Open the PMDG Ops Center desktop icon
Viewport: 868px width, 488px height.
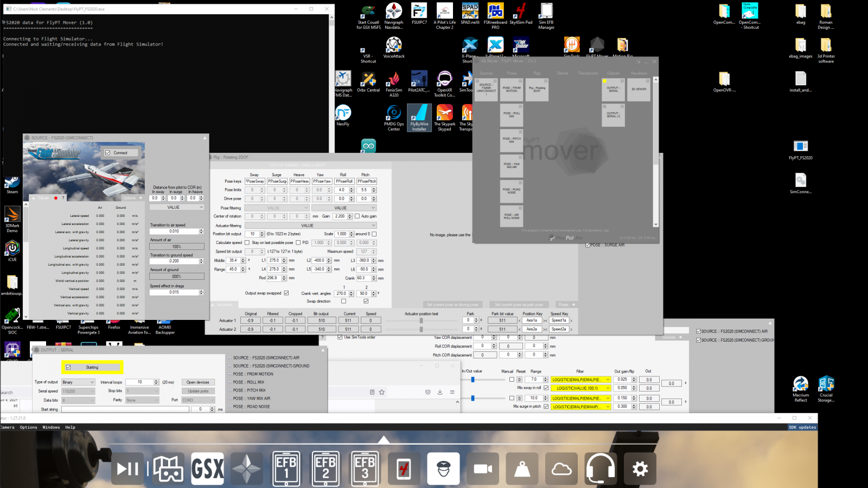(394, 118)
